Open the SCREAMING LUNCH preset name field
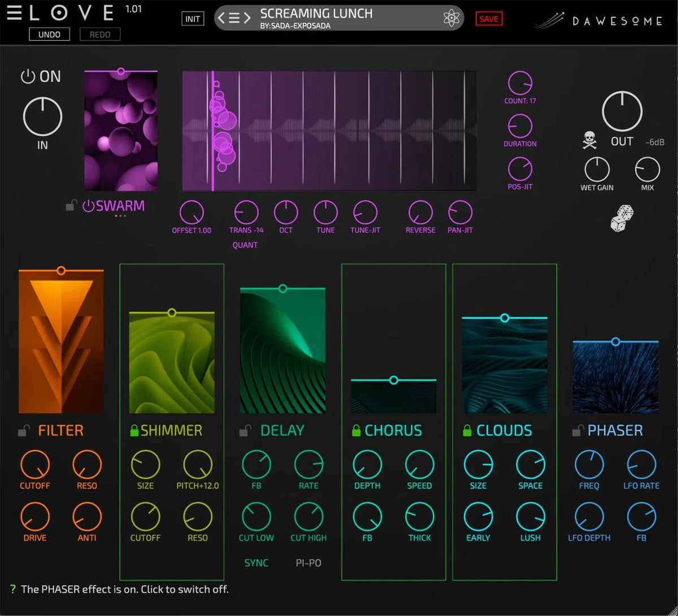The image size is (678, 616). pos(316,14)
